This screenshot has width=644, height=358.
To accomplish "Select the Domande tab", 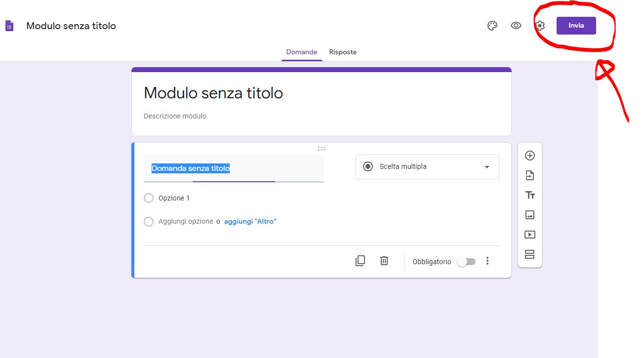I will click(x=302, y=52).
